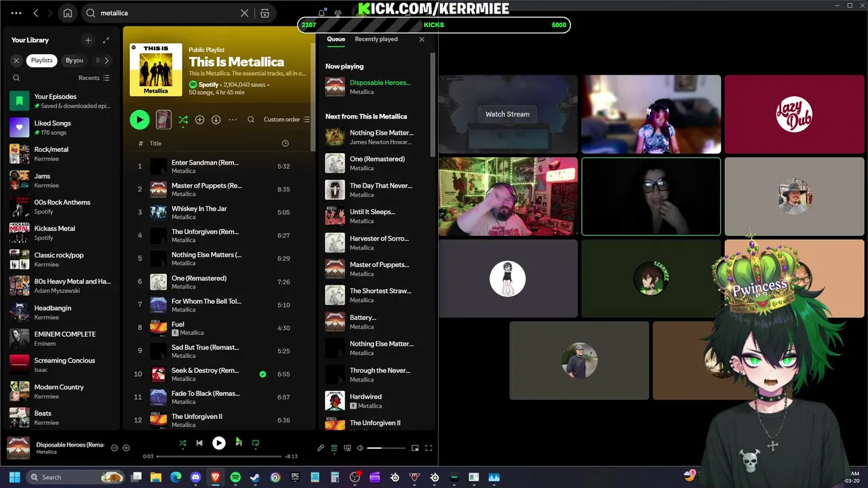Screen dimensions: 868x488
Task: Click the minus icon next to now-playing title
Action: pyautogui.click(x=114, y=448)
